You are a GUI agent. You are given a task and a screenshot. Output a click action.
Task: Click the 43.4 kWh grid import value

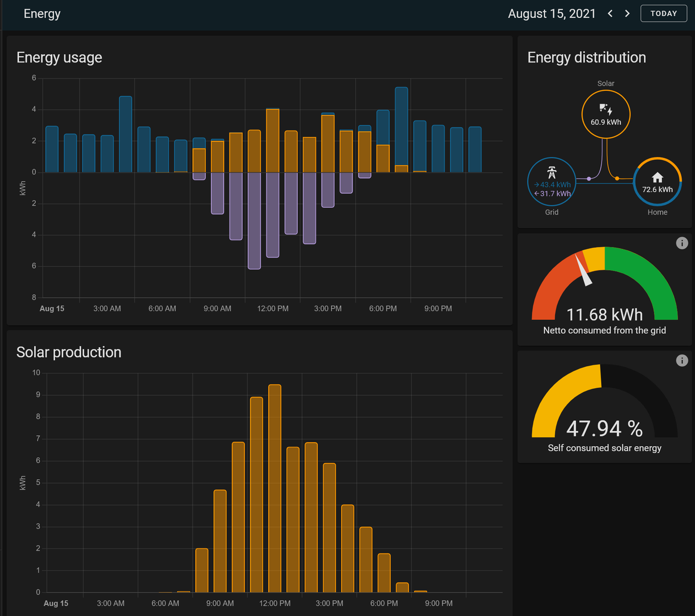(553, 184)
